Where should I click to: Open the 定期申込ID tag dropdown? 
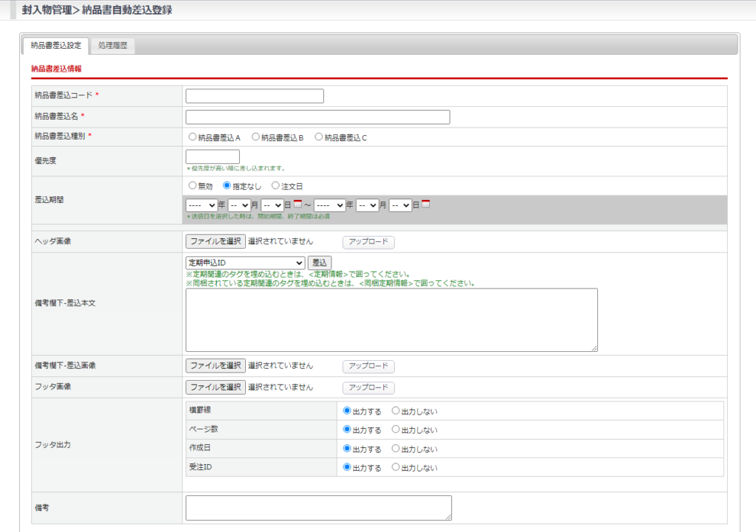pos(245,263)
